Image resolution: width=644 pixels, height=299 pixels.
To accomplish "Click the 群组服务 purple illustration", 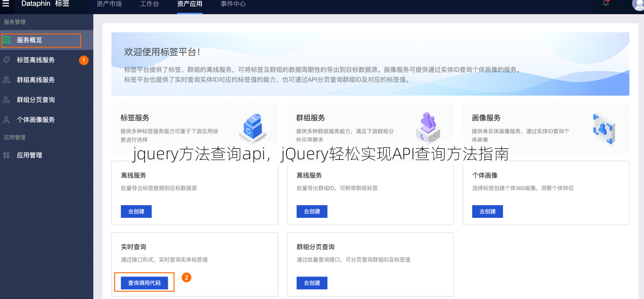I will point(428,126).
